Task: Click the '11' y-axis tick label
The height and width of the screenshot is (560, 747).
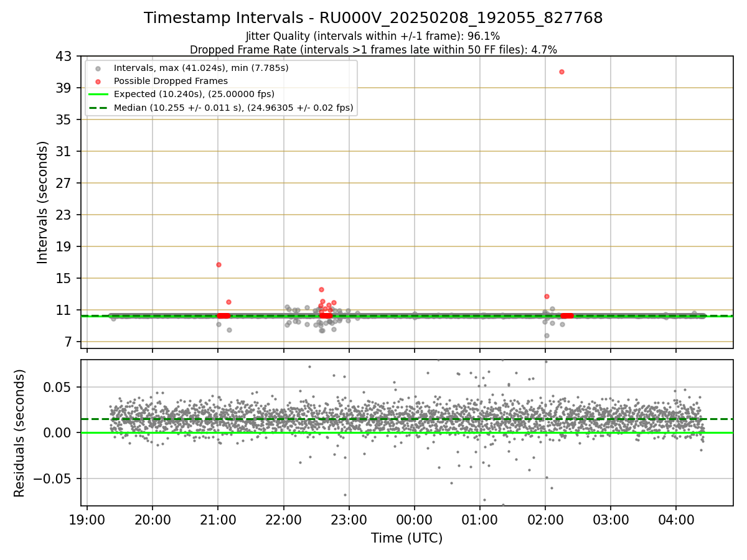Action: pos(63,310)
